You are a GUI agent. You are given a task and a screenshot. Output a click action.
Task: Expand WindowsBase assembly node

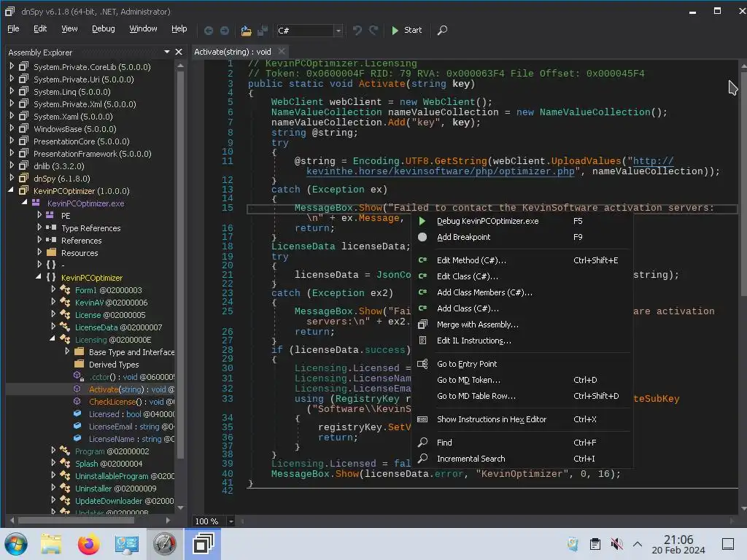[x=12, y=128]
